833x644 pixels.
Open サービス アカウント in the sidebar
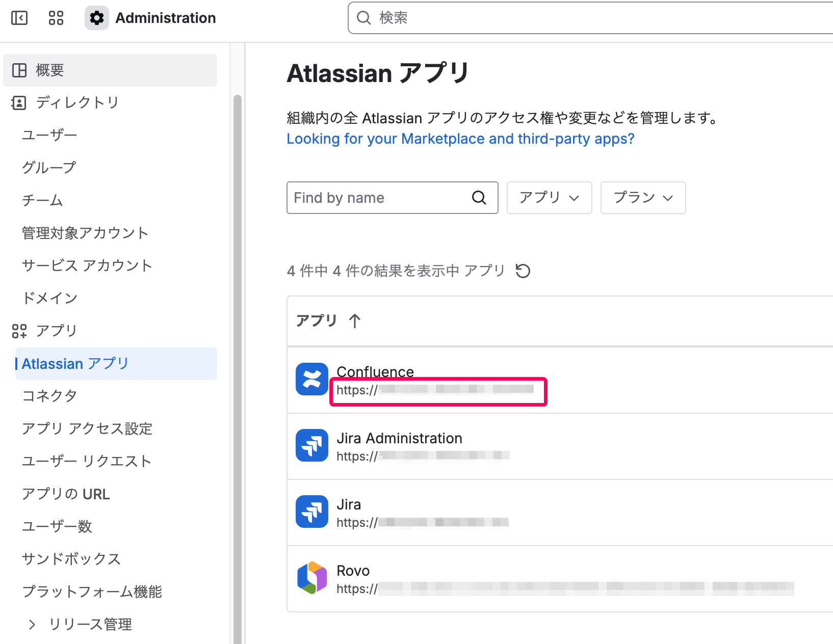(87, 266)
